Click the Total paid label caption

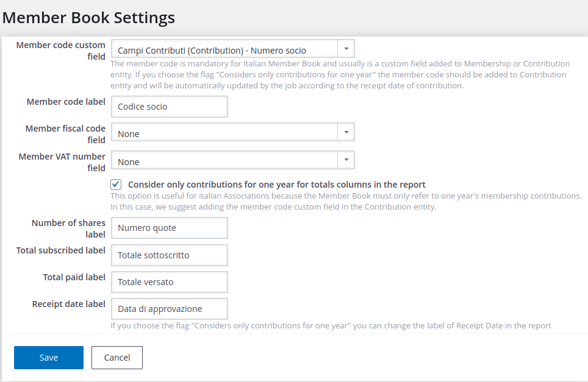(x=74, y=277)
